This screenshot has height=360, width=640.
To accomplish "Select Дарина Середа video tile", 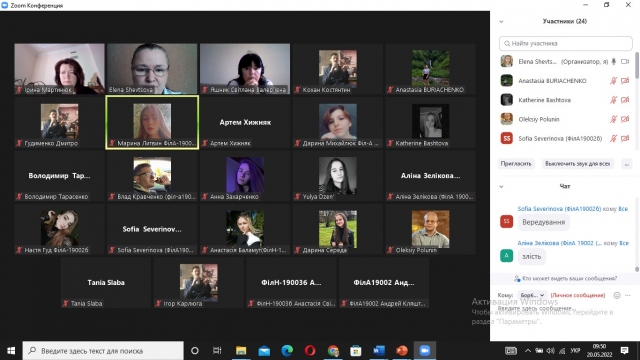I will pyautogui.click(x=338, y=229).
